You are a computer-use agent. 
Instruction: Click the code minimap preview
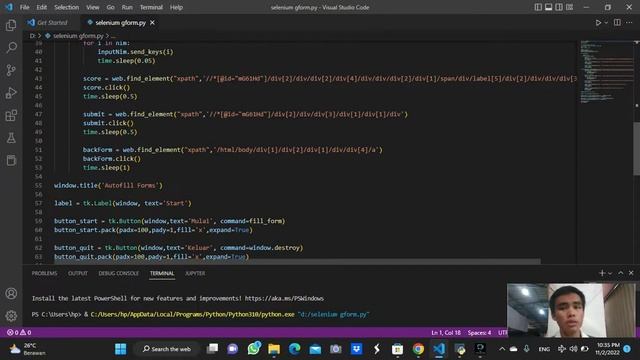click(x=607, y=72)
